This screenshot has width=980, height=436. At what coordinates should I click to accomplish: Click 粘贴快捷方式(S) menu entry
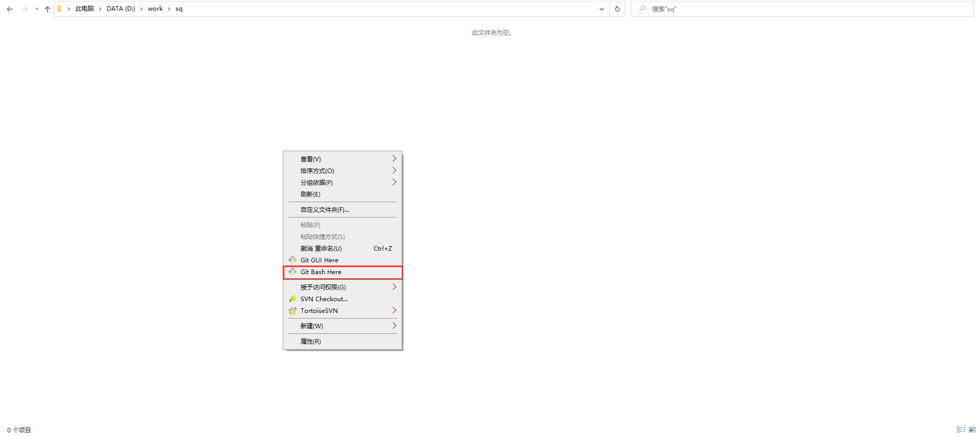coord(342,237)
